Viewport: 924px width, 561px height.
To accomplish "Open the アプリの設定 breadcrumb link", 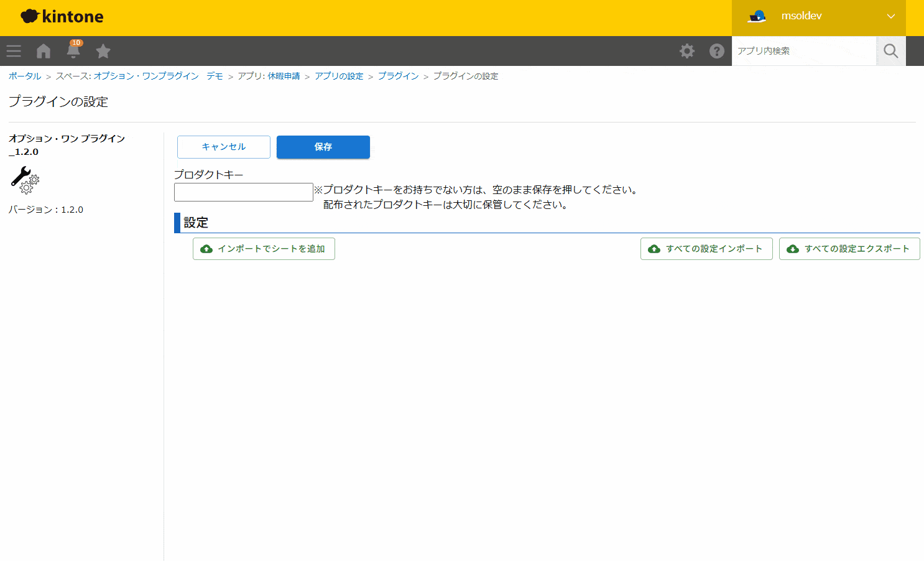I will pyautogui.click(x=339, y=76).
